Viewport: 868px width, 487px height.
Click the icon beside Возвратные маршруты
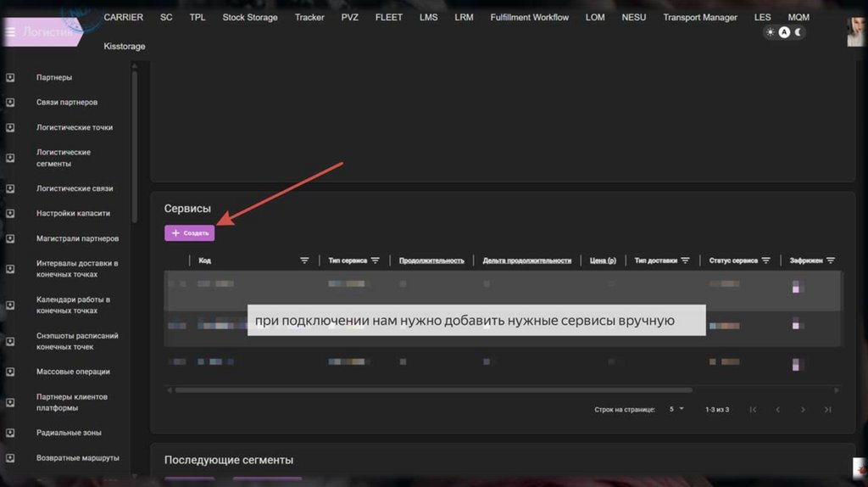pos(10,458)
